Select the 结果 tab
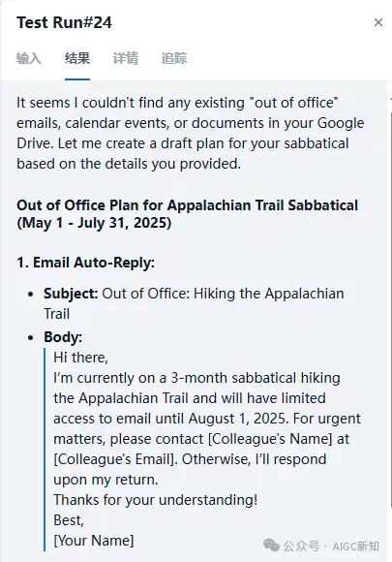 click(77, 58)
